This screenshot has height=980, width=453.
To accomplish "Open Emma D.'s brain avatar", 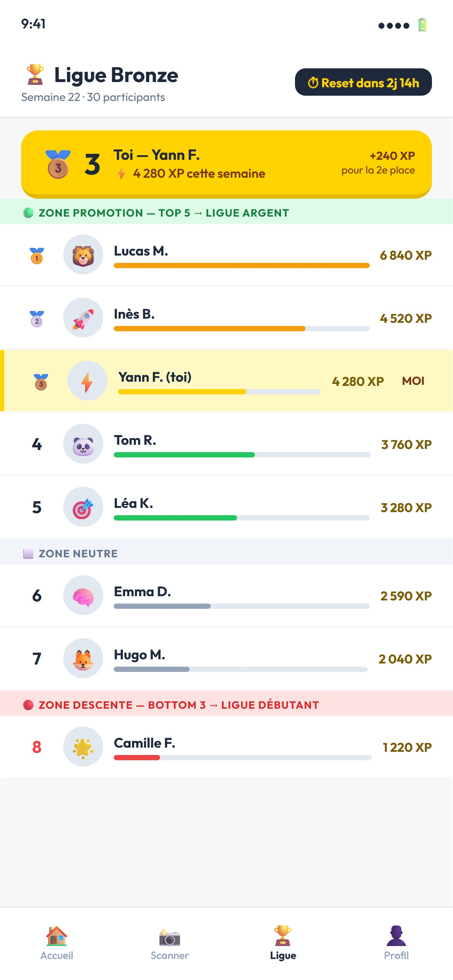I will [83, 595].
